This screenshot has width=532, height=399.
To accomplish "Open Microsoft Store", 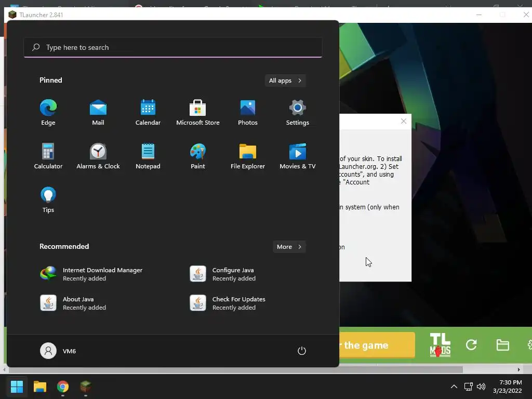I will coord(198,113).
